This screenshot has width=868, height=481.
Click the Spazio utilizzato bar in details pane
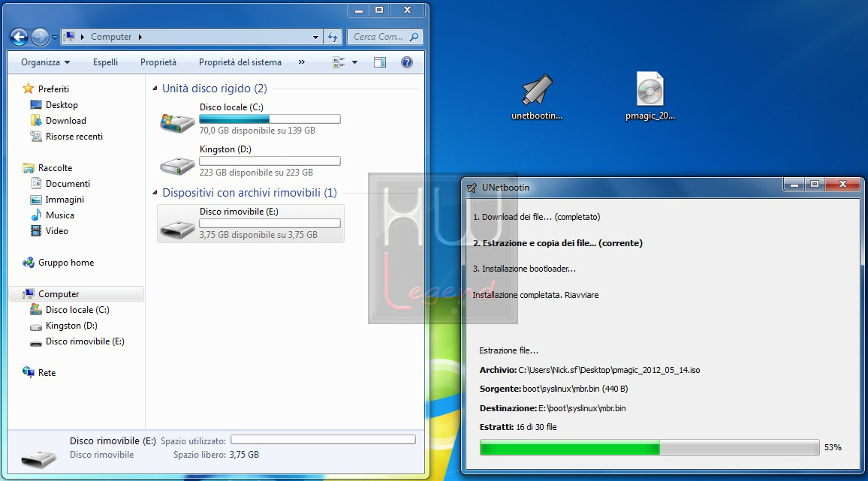point(323,440)
